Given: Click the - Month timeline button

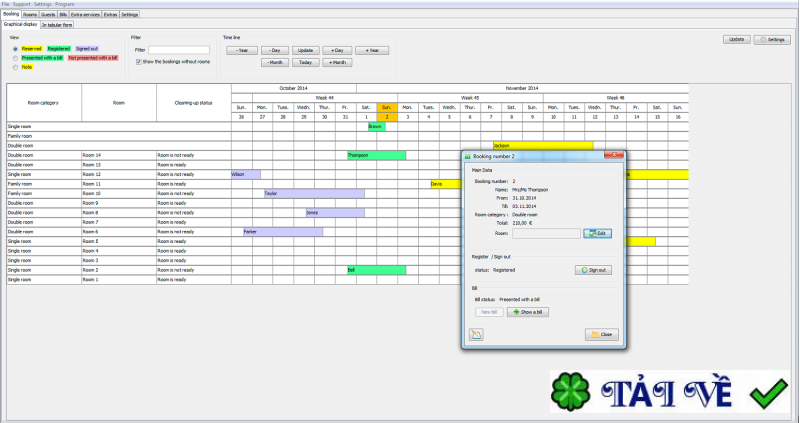Looking at the screenshot, I should [x=275, y=62].
